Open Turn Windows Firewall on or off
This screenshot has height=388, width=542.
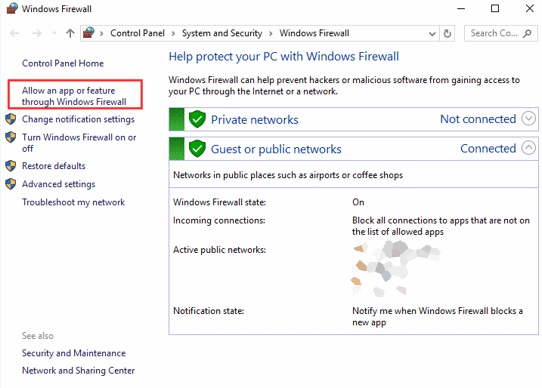coord(79,142)
